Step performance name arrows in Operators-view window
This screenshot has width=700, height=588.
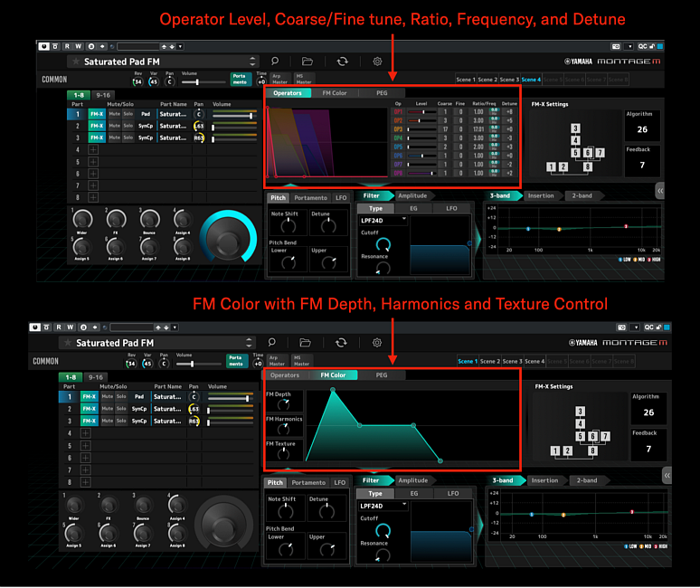252,62
